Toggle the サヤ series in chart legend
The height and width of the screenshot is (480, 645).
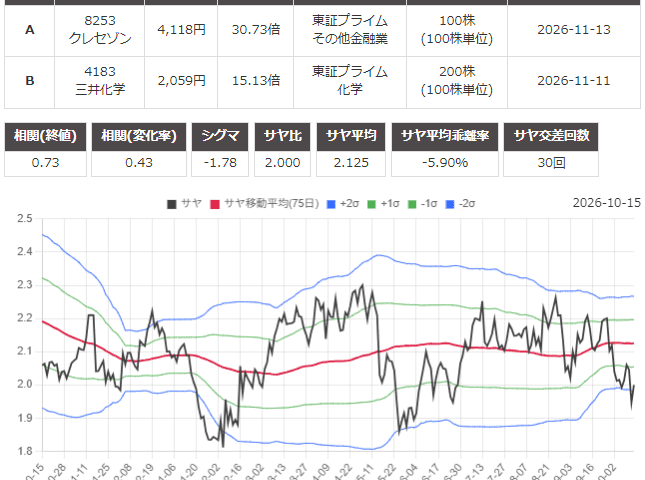coord(184,204)
